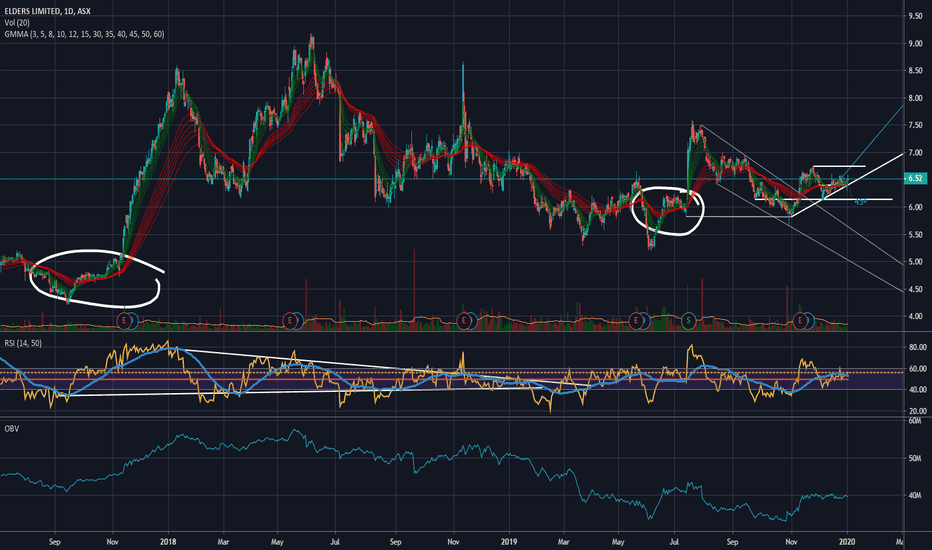Click the 2018 label on time axis
Image resolution: width=932 pixels, height=550 pixels.
pyautogui.click(x=169, y=542)
